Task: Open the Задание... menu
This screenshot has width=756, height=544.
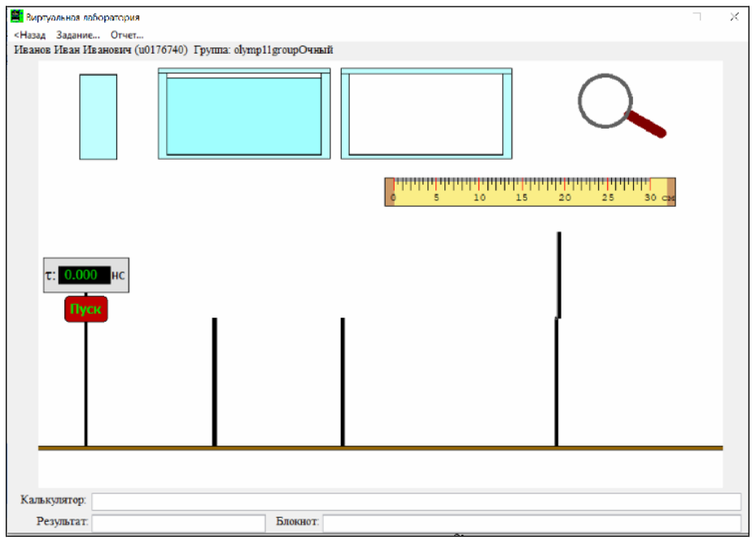Action: click(x=77, y=35)
